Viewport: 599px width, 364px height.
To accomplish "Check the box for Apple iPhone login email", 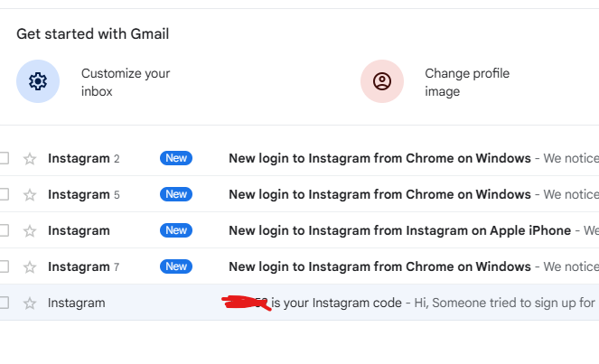I will point(4,230).
